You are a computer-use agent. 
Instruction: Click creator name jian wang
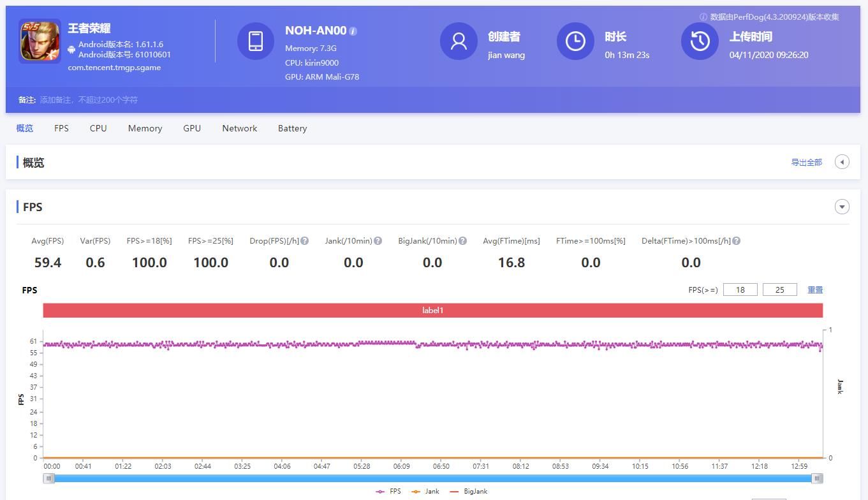[506, 55]
